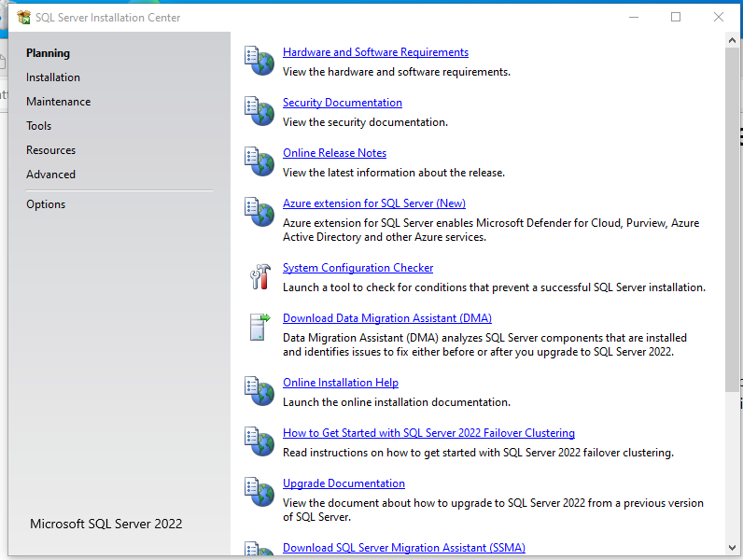Click the Online Release Notes globe icon

(x=259, y=161)
